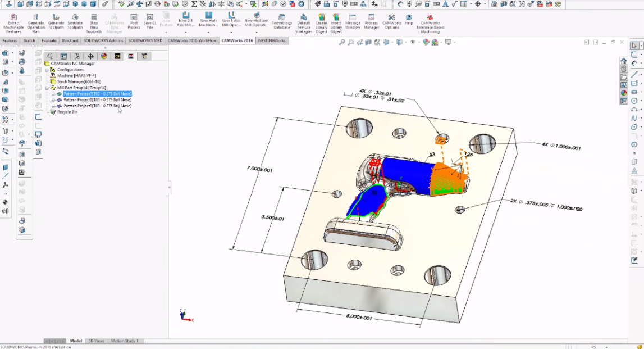The width and height of the screenshot is (644, 349).
Task: Open the DimXpertManager crosshair tab
Action: 91,56
